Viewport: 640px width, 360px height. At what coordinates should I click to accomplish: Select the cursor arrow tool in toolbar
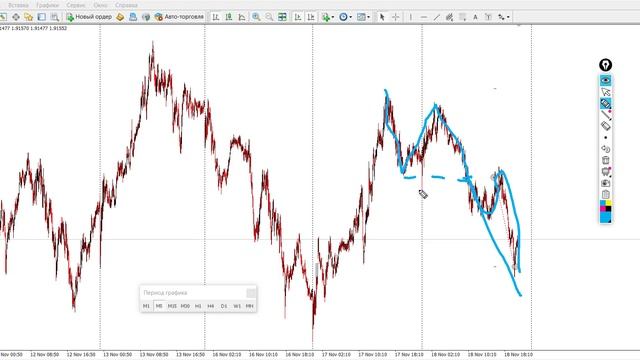pos(382,17)
